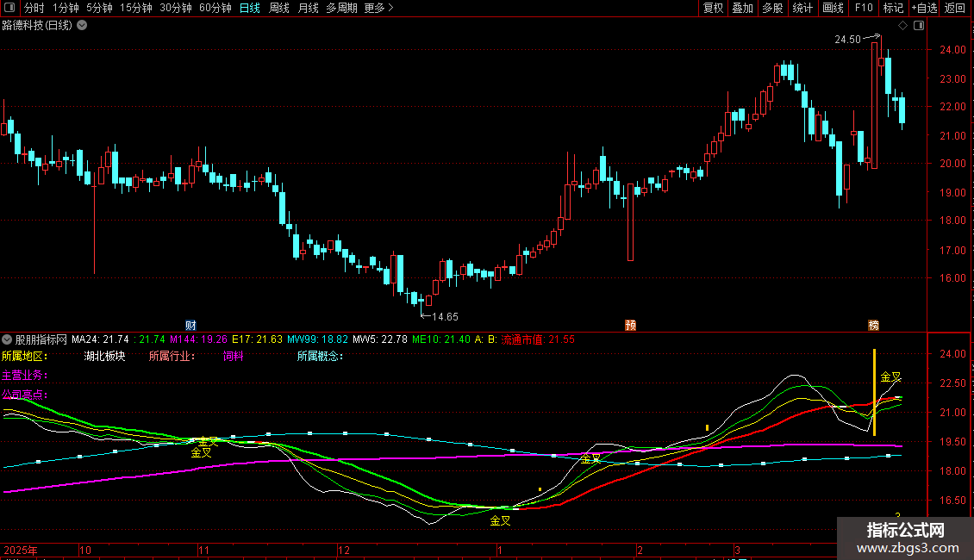Toggle the 分时 intraday view
The image size is (974, 560).
(x=34, y=9)
